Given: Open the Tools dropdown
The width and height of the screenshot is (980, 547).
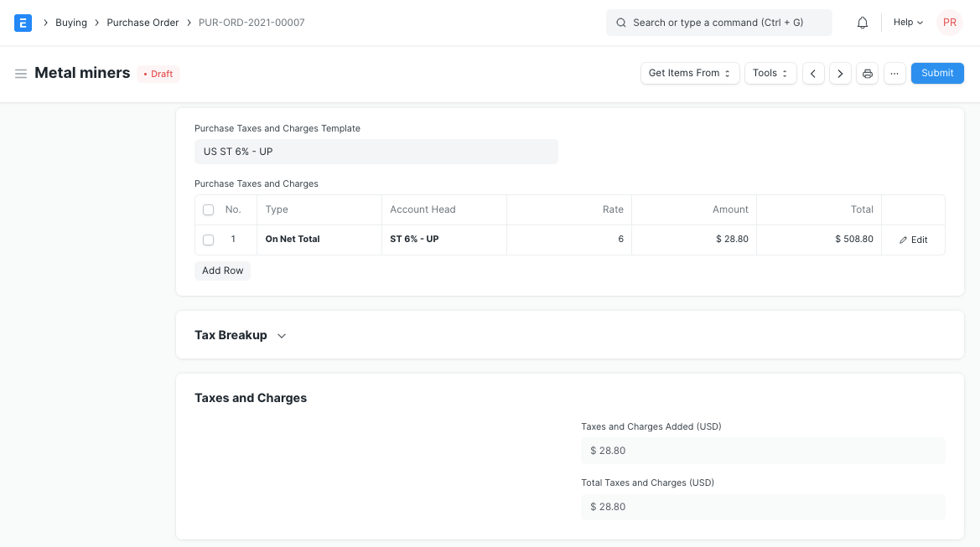Looking at the screenshot, I should click(x=770, y=73).
